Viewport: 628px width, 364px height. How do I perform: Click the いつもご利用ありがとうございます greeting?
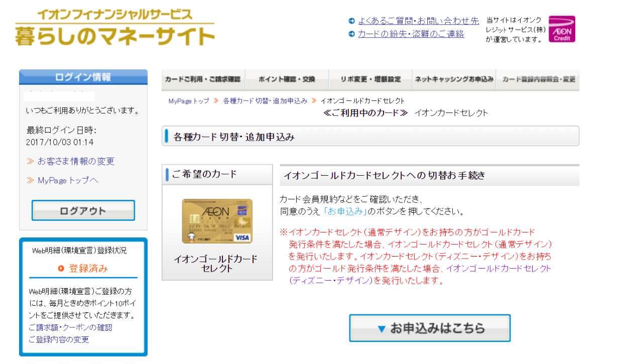click(x=83, y=110)
